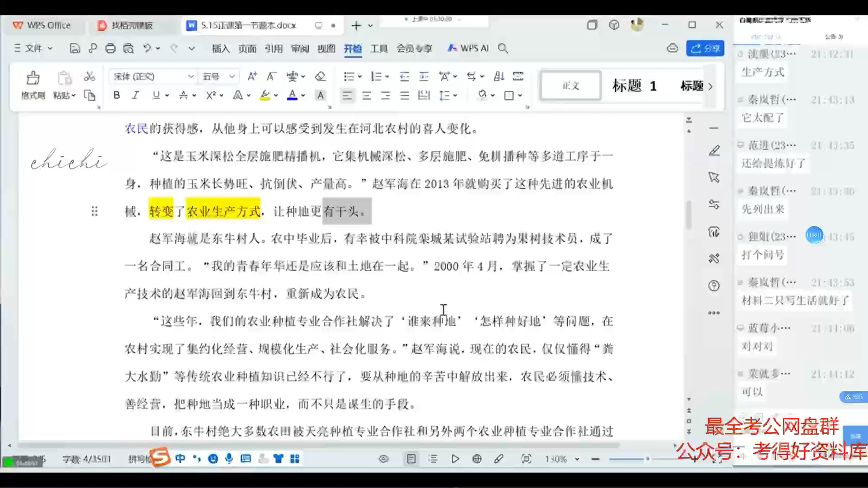Click the Undo arrow icon

(x=147, y=48)
